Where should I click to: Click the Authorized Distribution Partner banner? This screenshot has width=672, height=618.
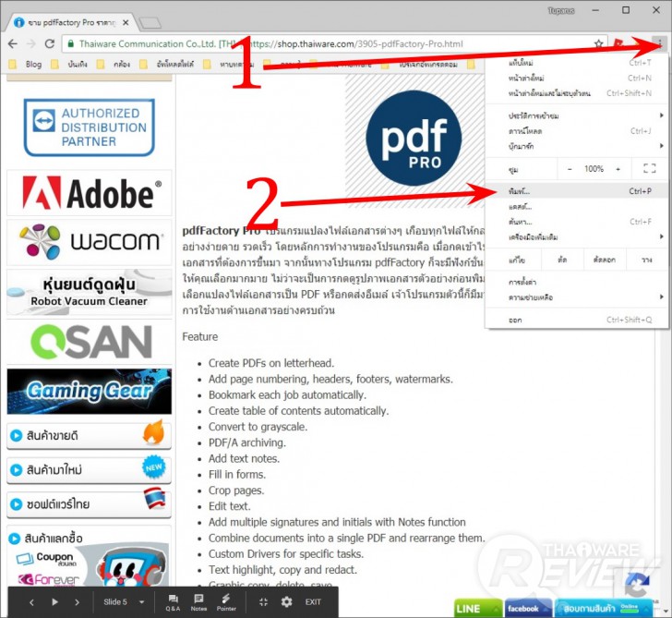coord(90,127)
